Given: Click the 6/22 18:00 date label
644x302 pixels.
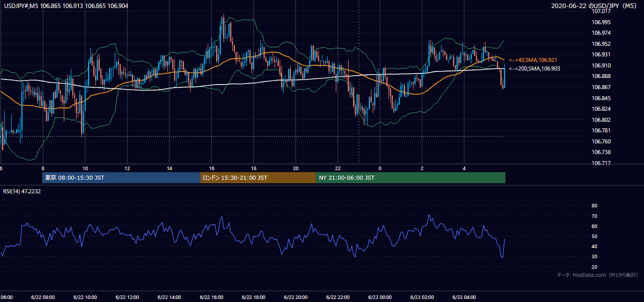Looking at the screenshot, I should 253,297.
